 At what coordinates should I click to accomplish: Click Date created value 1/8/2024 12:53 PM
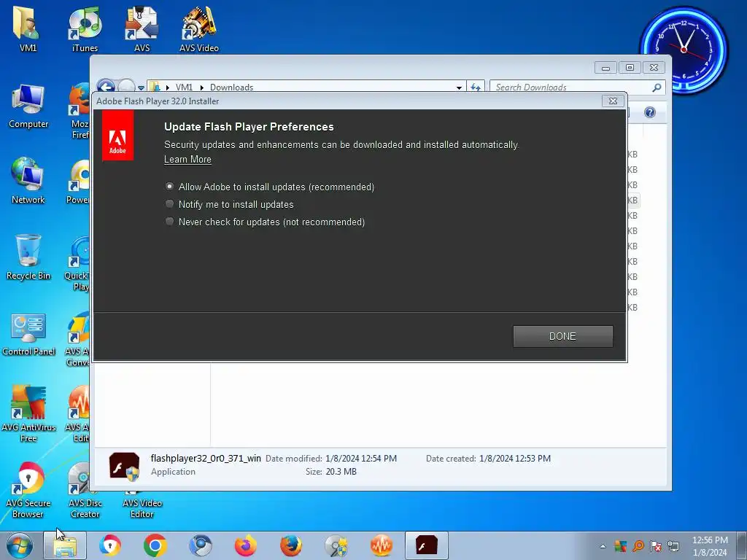tap(515, 458)
